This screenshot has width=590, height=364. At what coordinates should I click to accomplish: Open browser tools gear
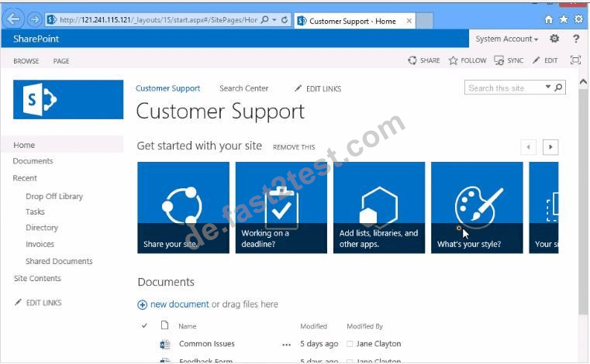point(578,19)
